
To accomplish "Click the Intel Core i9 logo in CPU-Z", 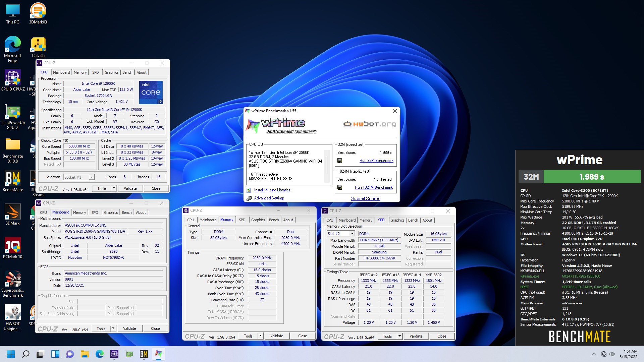I will 151,92.
